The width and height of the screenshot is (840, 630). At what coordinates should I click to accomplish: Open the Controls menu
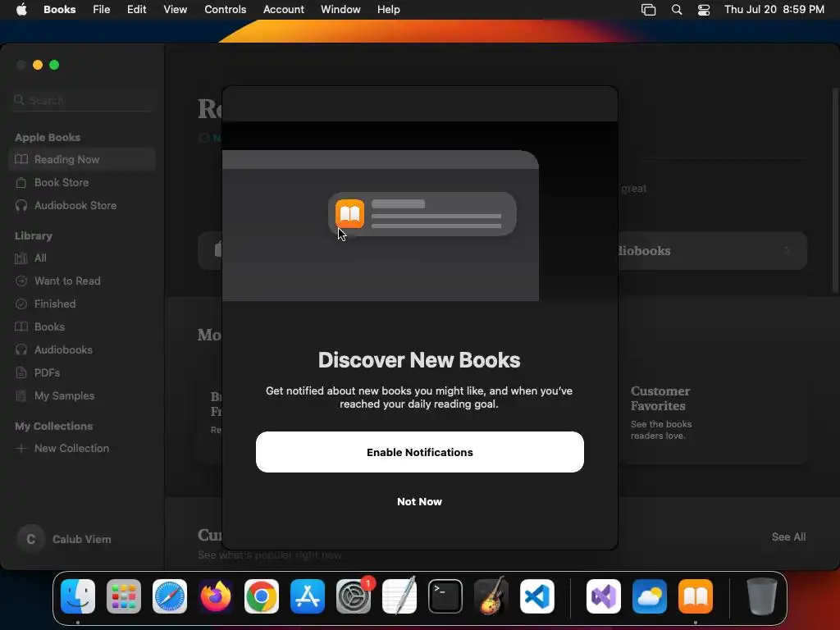[225, 9]
